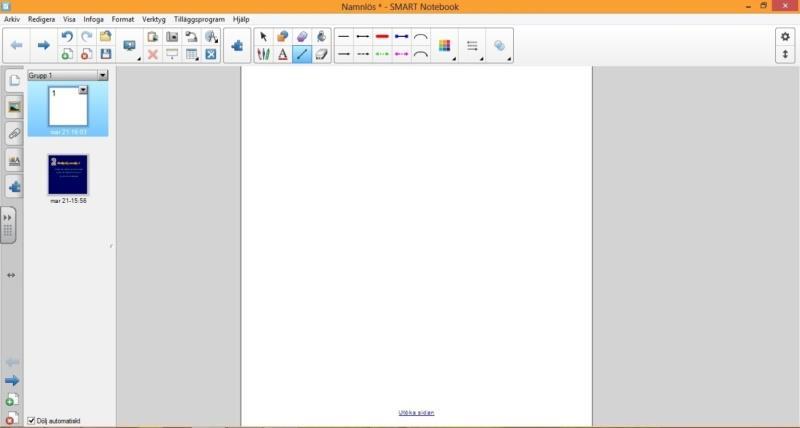Choose the plain thin black line style
Viewport: 800px width, 428px height.
click(x=344, y=37)
